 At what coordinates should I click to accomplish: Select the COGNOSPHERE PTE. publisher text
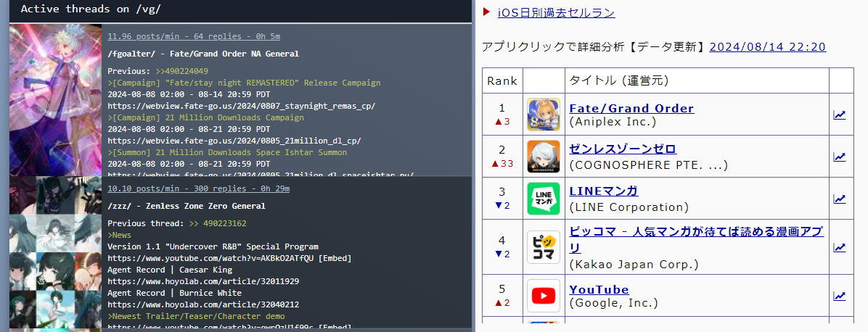648,165
